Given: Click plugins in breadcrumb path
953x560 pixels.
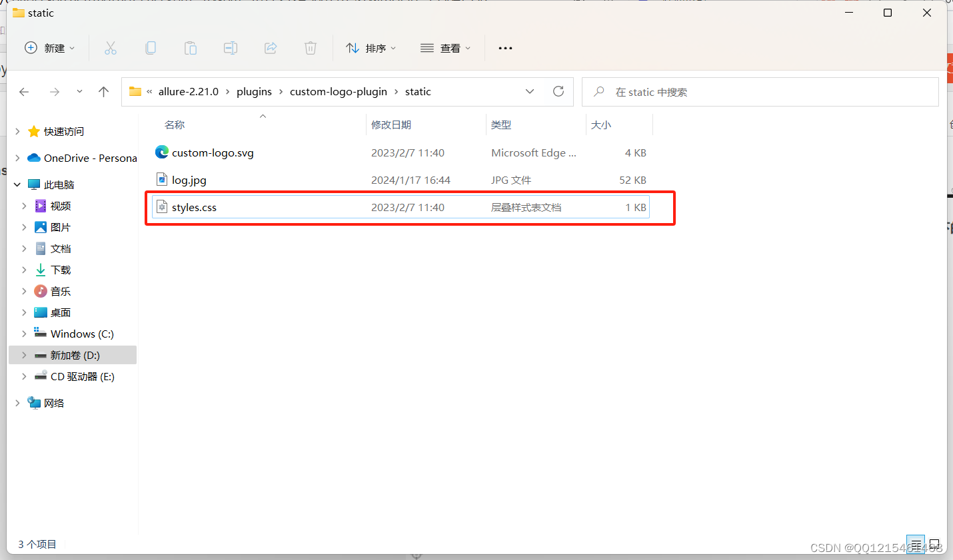Looking at the screenshot, I should 254,92.
